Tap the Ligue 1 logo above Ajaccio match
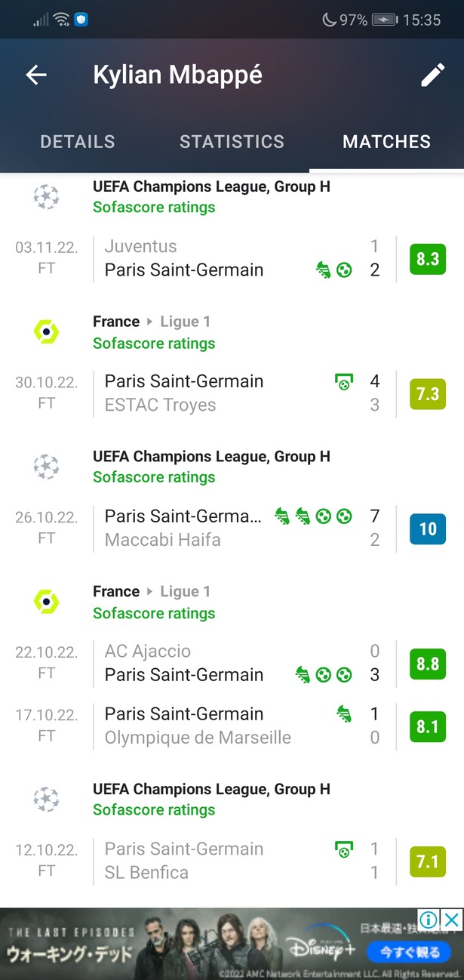The image size is (464, 980). (x=46, y=602)
